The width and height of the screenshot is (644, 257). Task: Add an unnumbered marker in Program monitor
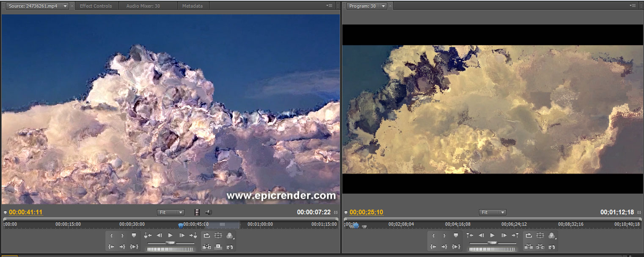click(x=456, y=235)
